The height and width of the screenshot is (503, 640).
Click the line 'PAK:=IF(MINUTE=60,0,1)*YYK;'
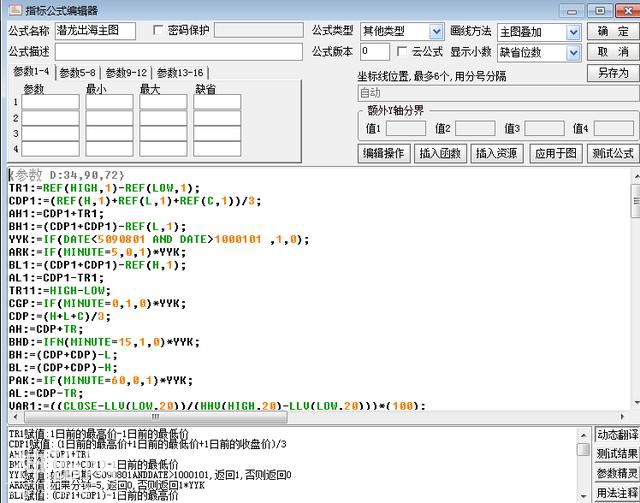[x=101, y=381]
